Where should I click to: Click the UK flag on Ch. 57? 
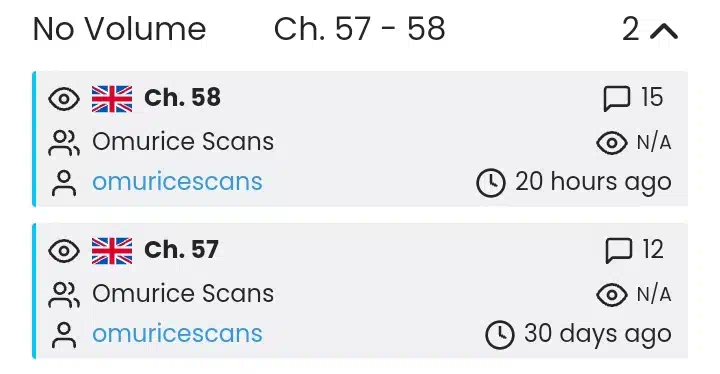[112, 251]
